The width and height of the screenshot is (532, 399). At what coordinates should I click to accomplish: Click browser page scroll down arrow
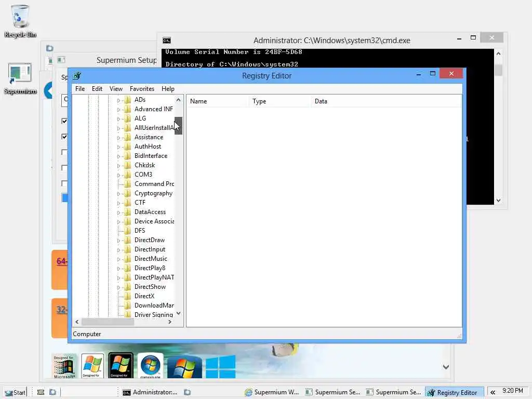[446, 367]
